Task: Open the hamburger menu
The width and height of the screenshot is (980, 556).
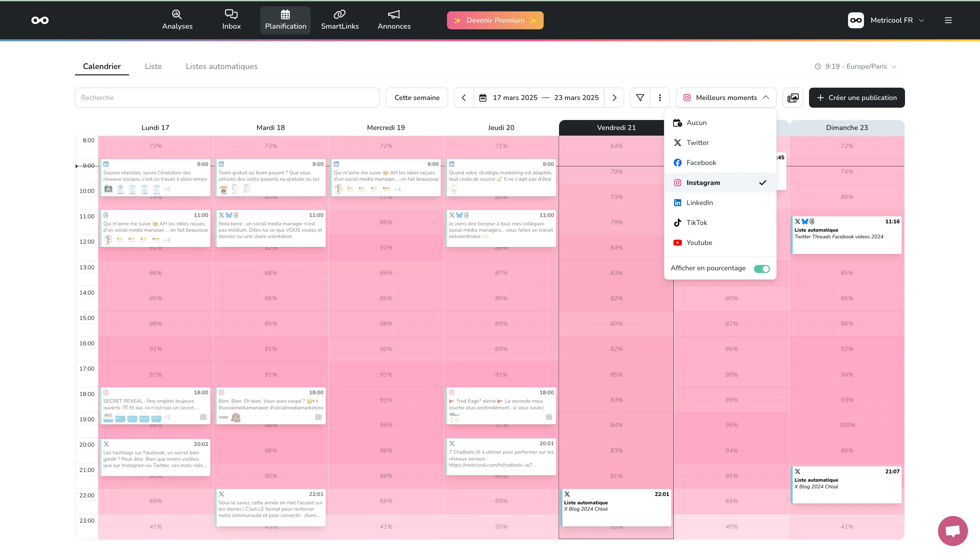Action: (948, 20)
